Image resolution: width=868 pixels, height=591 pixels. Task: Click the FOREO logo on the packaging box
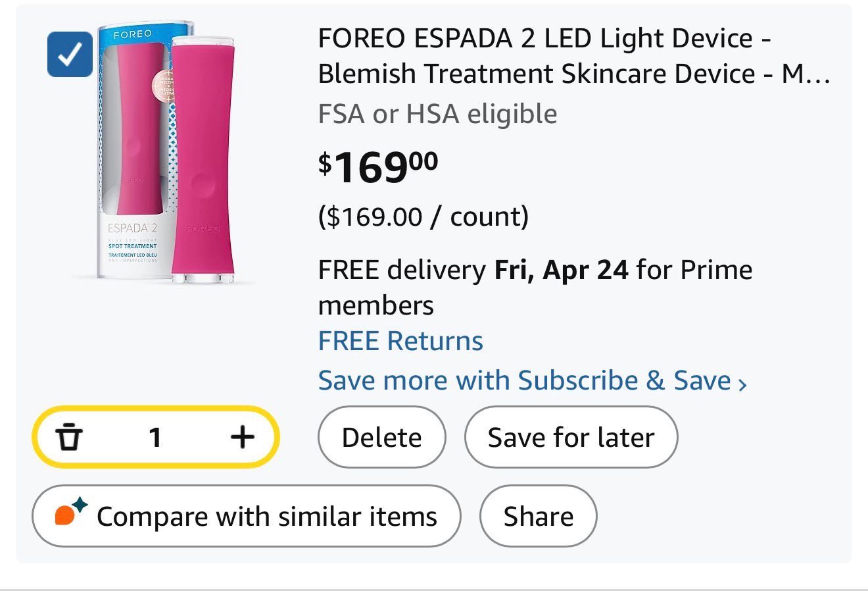point(132,34)
